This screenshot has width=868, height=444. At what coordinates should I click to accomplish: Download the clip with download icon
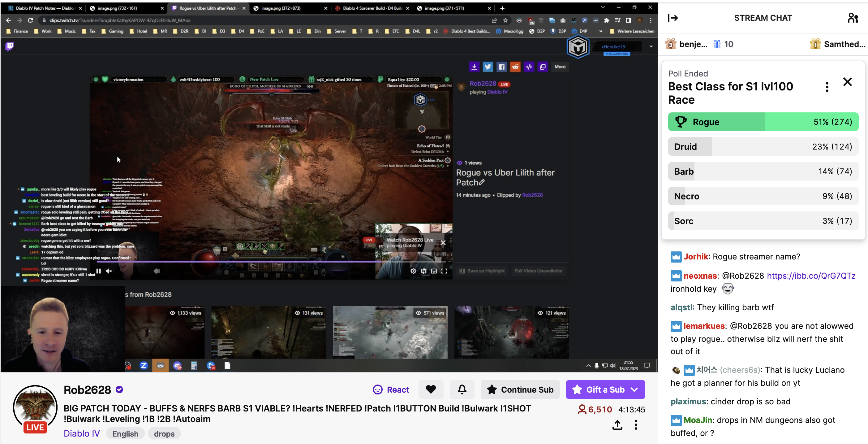(474, 67)
